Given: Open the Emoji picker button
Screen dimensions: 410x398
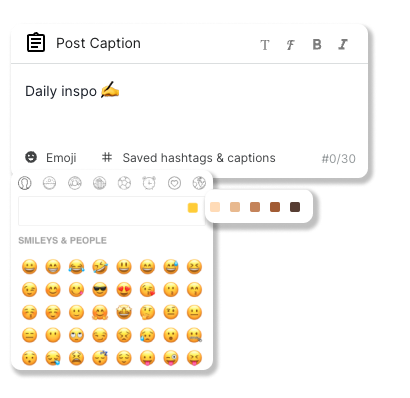Looking at the screenshot, I should point(51,157).
